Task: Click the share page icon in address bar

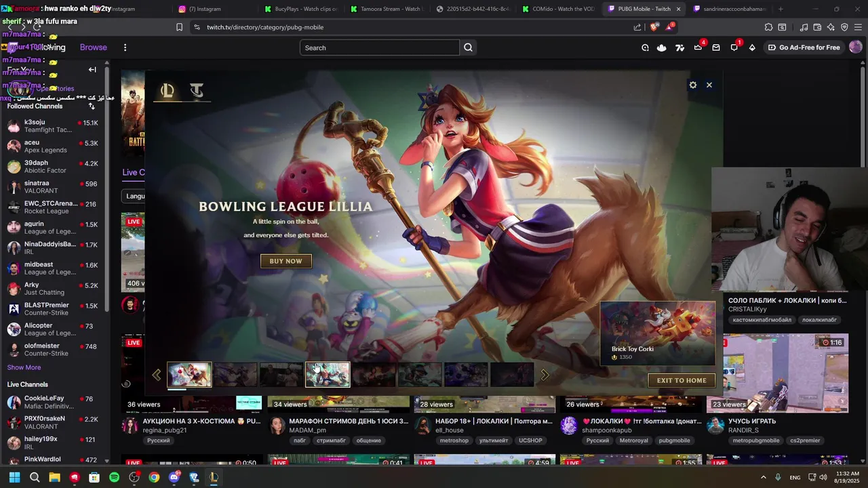Action: pyautogui.click(x=637, y=27)
